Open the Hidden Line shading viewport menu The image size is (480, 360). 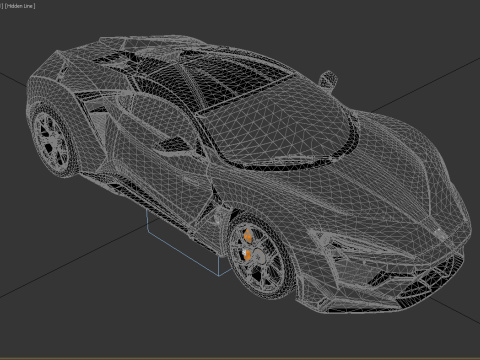20,6
